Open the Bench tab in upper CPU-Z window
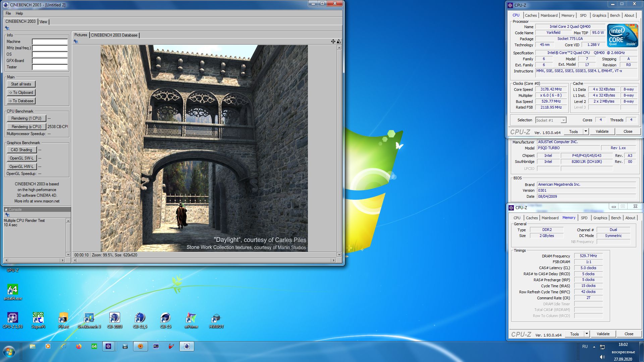 pyautogui.click(x=615, y=15)
